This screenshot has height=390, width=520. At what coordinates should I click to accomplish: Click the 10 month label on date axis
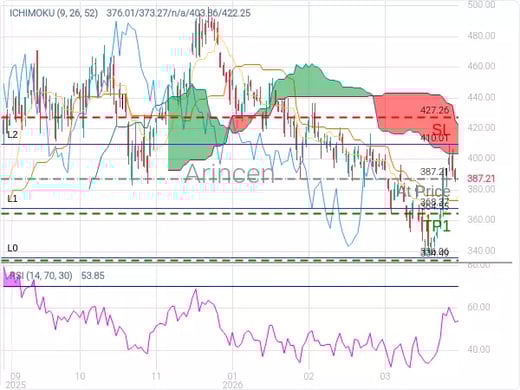(80, 376)
